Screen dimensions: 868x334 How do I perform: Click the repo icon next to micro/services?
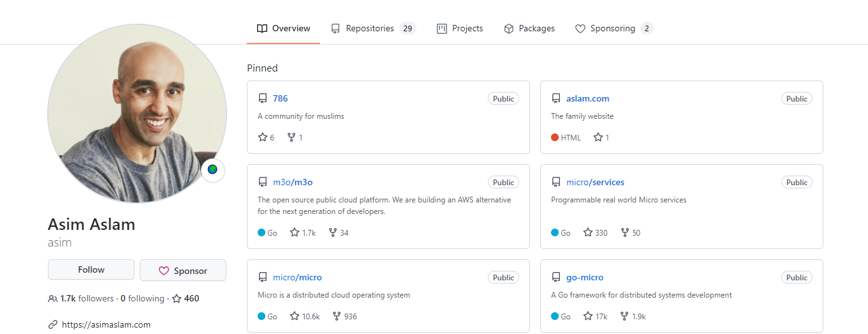pyautogui.click(x=556, y=182)
